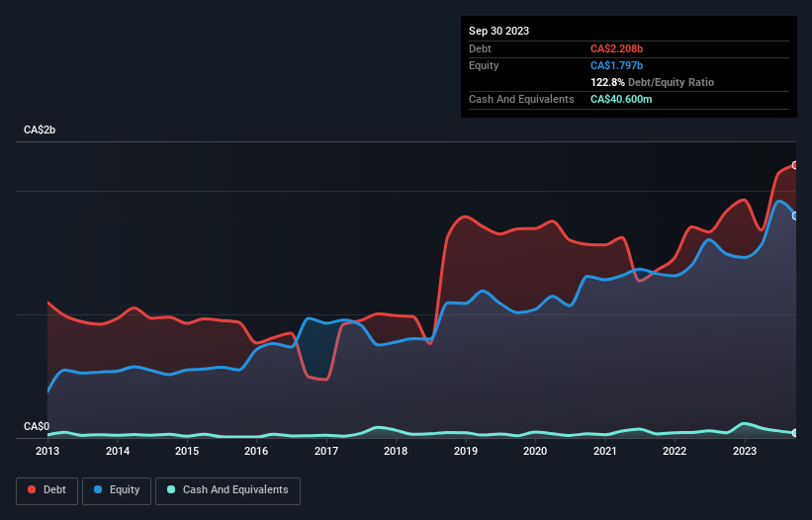Click the 2023 x-axis label
Image resolution: width=812 pixels, height=520 pixels.
tap(744, 451)
